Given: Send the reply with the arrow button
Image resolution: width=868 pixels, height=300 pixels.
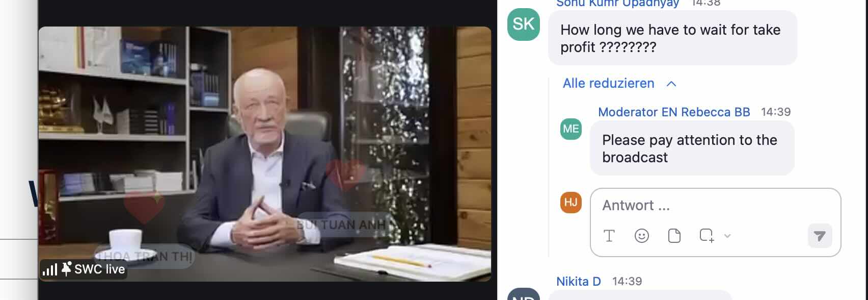Looking at the screenshot, I should (820, 236).
